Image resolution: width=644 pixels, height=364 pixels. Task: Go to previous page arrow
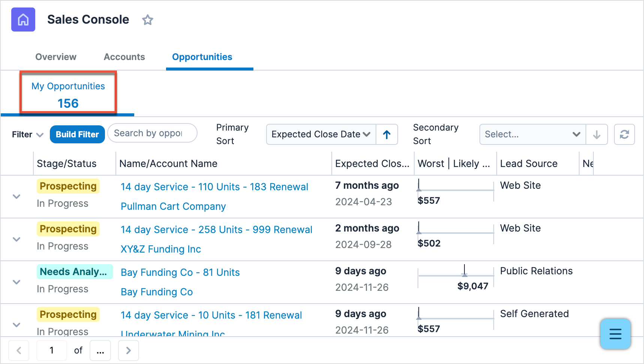pyautogui.click(x=19, y=350)
